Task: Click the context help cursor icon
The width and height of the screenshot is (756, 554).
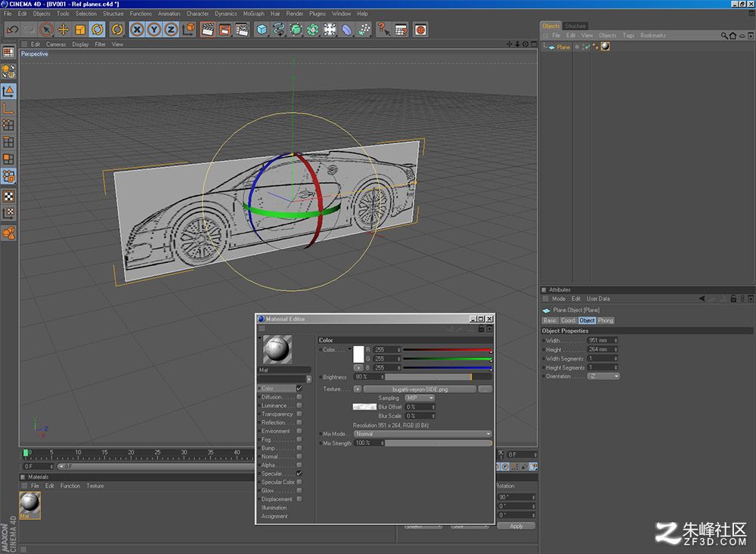Action: (x=384, y=30)
